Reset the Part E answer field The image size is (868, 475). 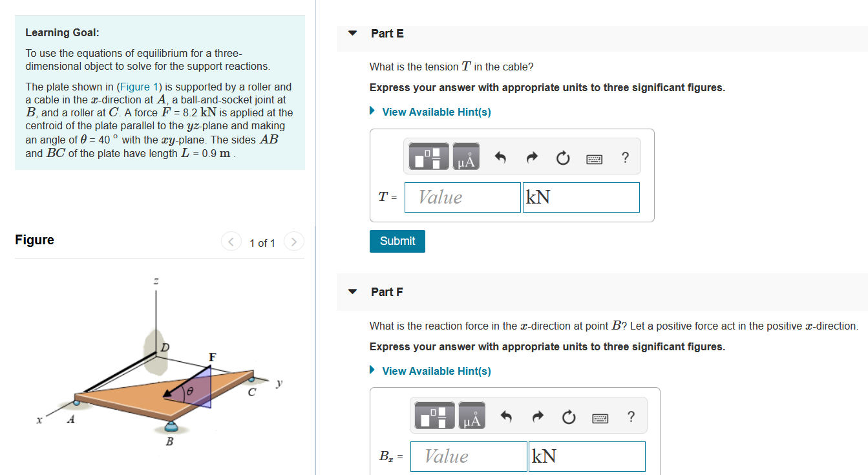pos(562,156)
